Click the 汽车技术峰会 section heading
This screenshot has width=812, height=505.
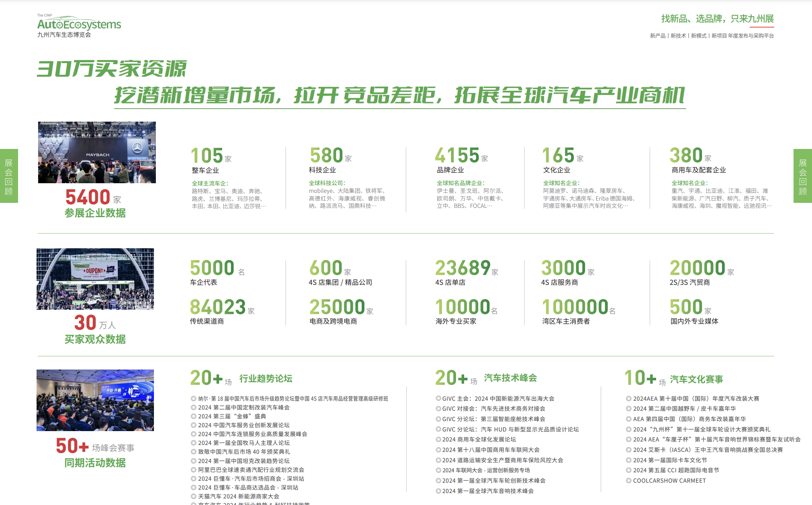(x=510, y=378)
